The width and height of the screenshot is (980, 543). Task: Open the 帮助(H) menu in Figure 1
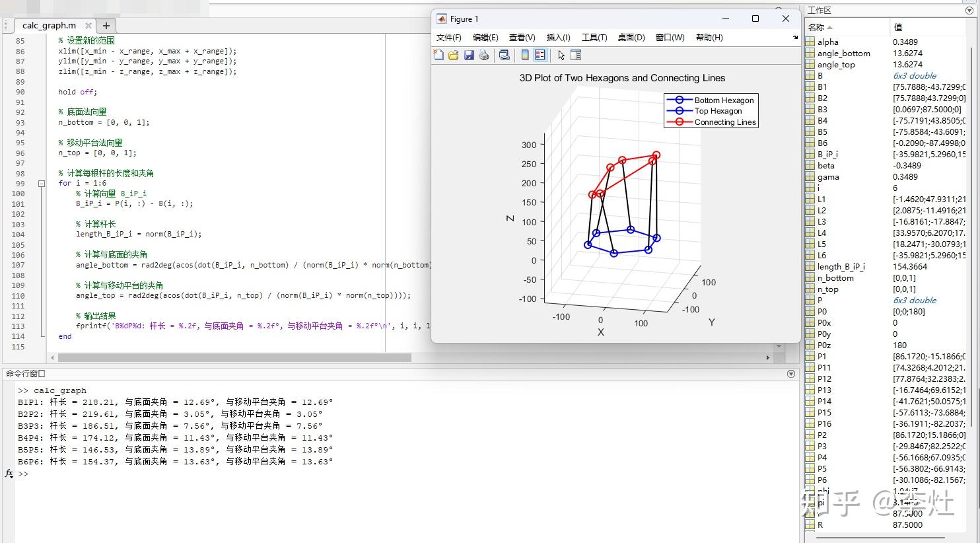click(709, 38)
